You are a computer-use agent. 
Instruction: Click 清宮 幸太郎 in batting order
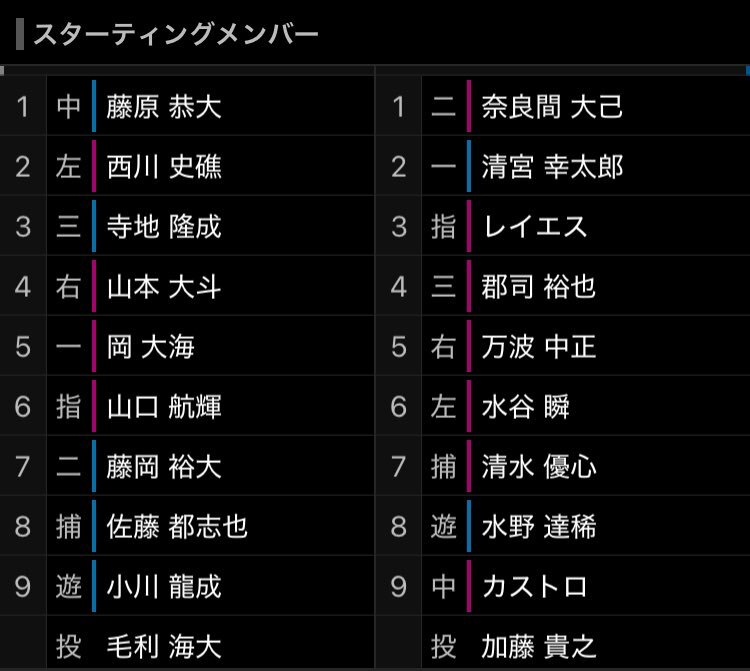coord(552,167)
